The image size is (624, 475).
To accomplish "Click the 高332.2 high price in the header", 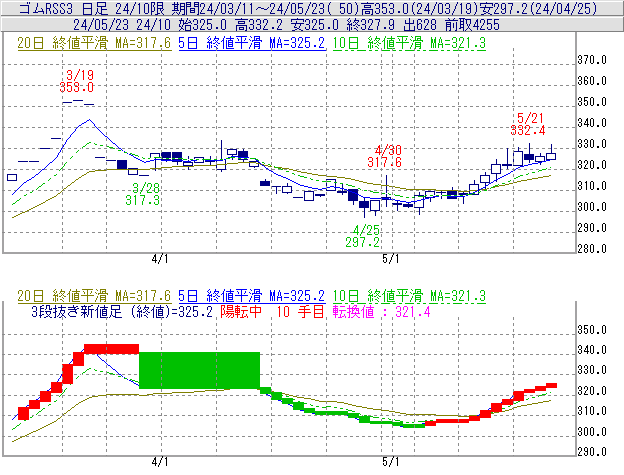I will point(259,25).
